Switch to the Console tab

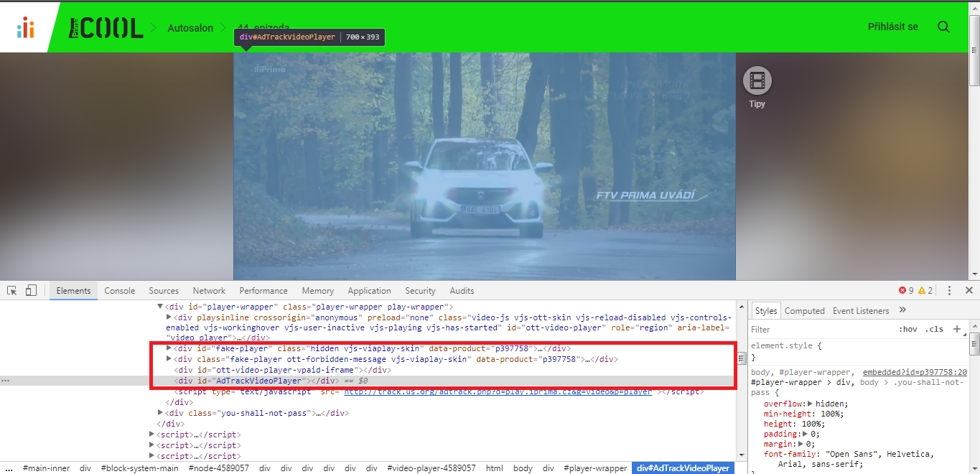[x=120, y=291]
